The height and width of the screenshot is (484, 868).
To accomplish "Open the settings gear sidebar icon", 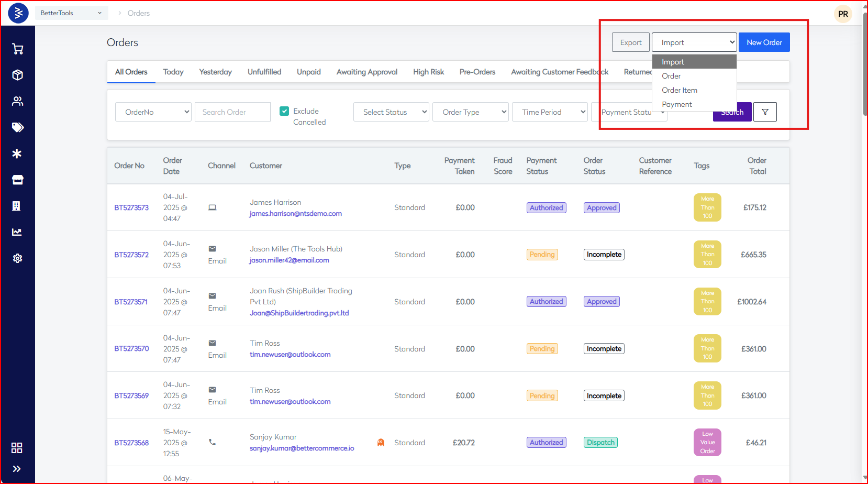I will coord(18,258).
